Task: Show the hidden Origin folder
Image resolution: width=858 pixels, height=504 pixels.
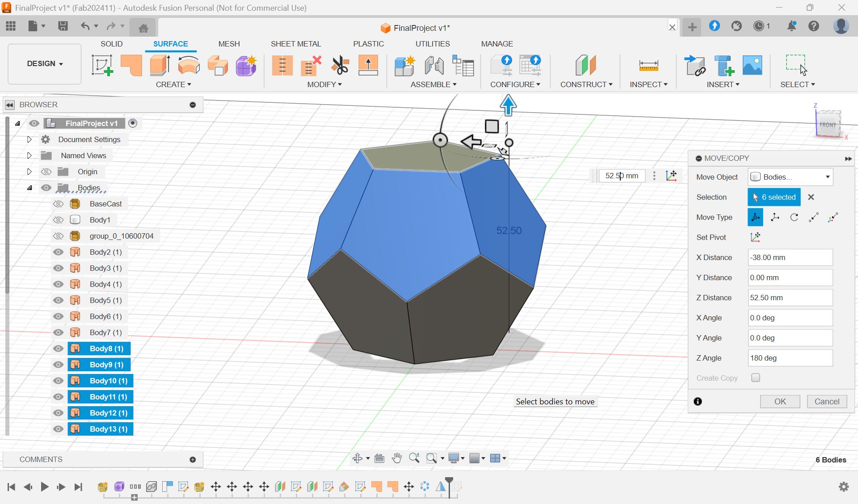Action: [x=46, y=172]
